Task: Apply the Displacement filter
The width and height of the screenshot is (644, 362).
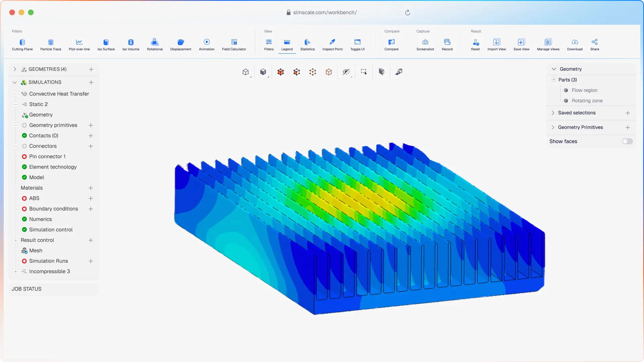Action: pyautogui.click(x=181, y=45)
